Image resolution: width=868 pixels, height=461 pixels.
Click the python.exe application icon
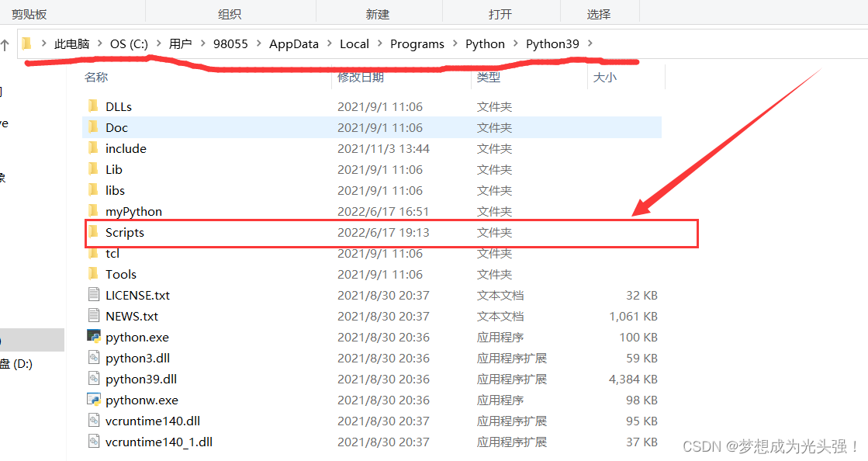click(x=94, y=336)
